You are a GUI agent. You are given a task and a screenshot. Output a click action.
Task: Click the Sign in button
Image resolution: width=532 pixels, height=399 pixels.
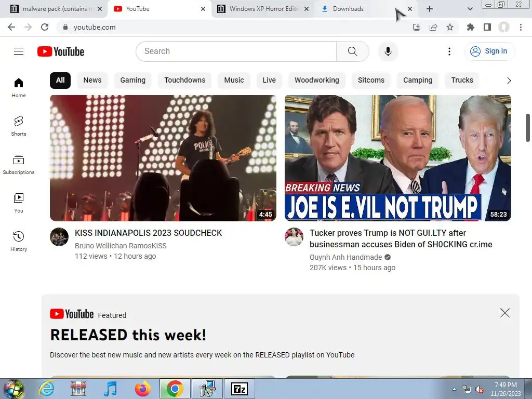click(x=489, y=51)
